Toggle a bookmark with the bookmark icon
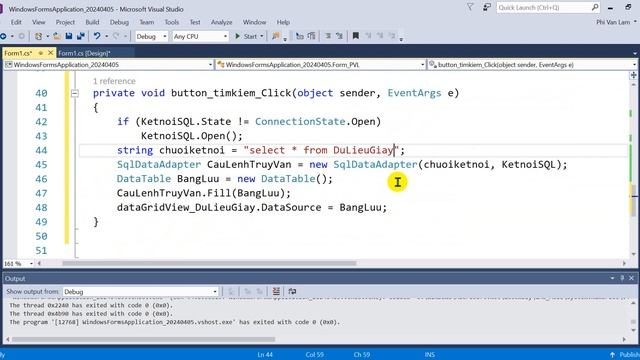640x360 pixels. click(356, 36)
